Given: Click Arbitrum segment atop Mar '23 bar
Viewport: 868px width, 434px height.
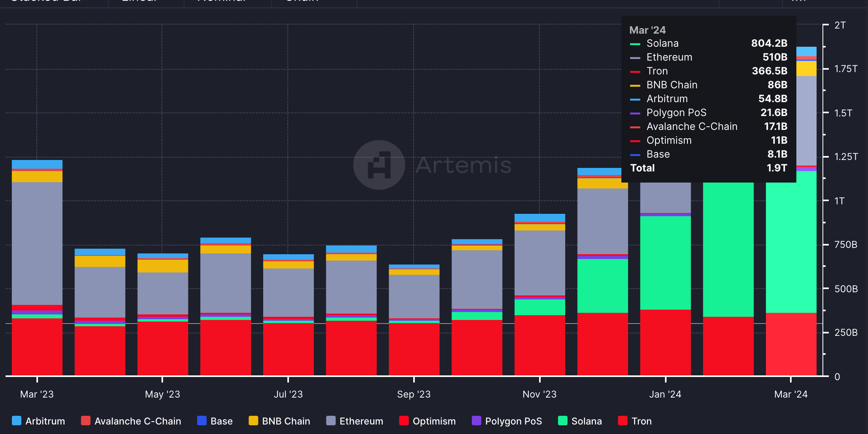Looking at the screenshot, I should point(37,164).
